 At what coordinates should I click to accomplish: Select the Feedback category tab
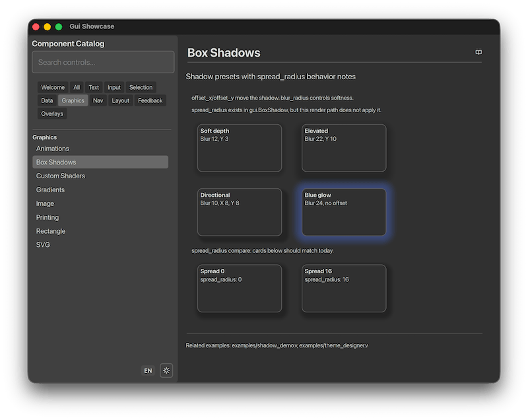click(x=150, y=100)
